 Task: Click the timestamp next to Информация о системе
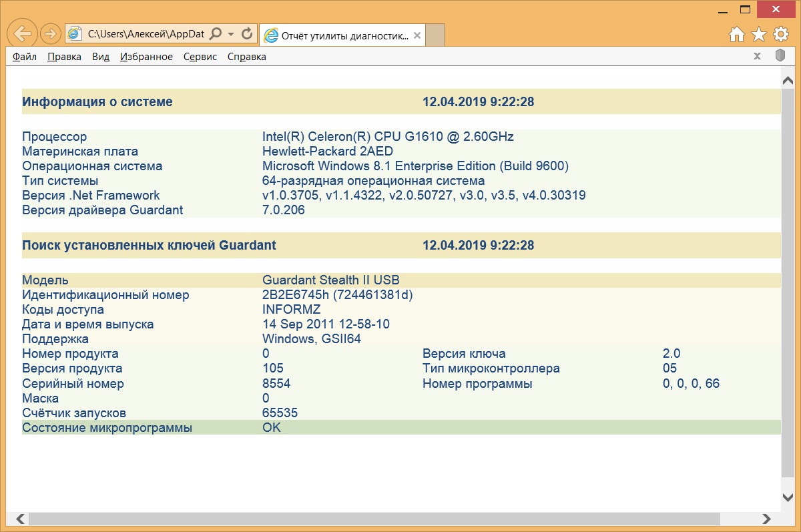(x=478, y=102)
